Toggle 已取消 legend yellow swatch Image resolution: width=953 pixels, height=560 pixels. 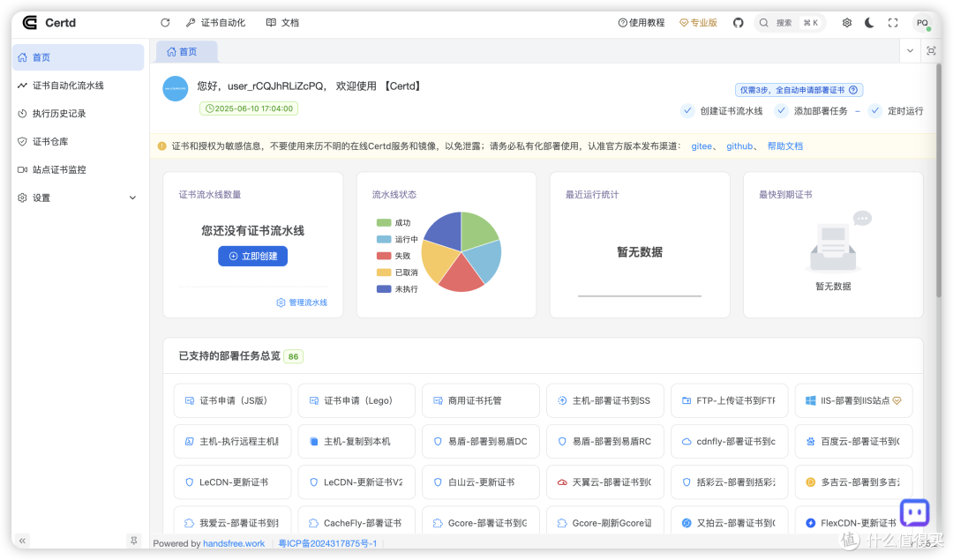coord(384,273)
